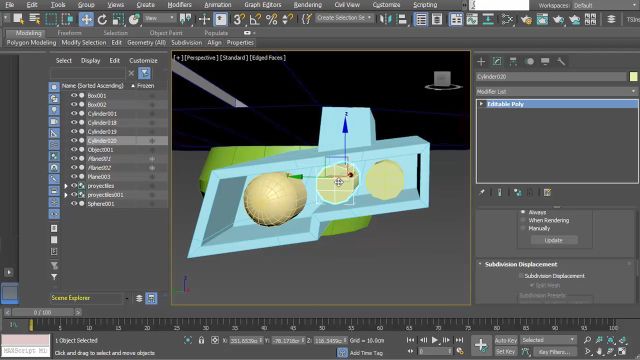The image size is (640, 360).
Task: Open Motion panel icon
Action: point(529,62)
